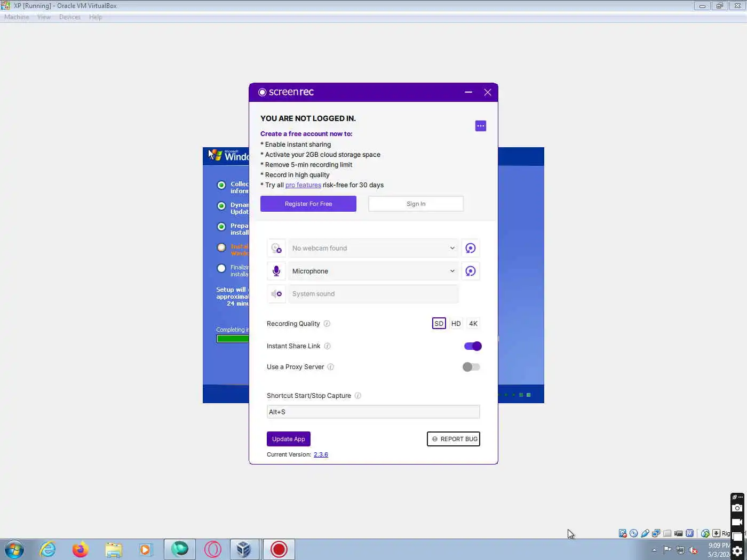Open ScreenRec settings gear icon

coord(737,551)
